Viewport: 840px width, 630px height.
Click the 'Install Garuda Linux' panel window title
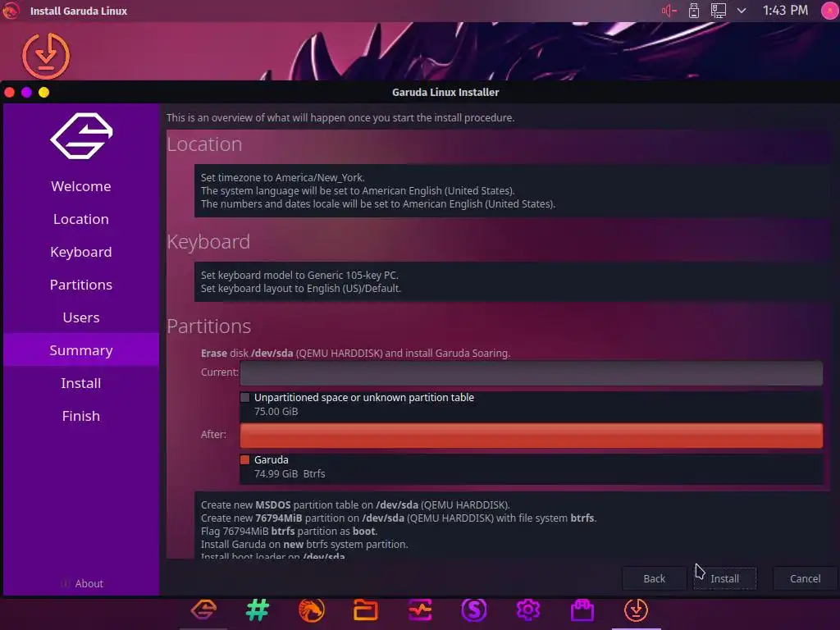point(79,11)
